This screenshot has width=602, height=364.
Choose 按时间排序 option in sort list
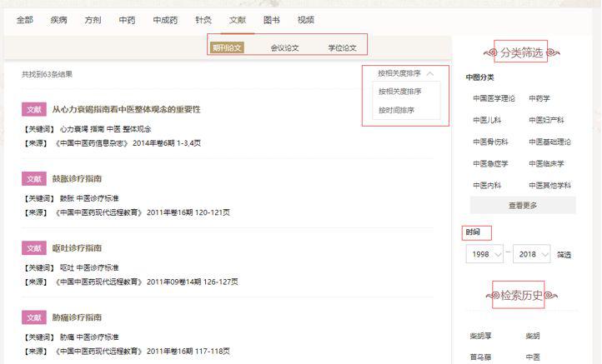tap(396, 110)
